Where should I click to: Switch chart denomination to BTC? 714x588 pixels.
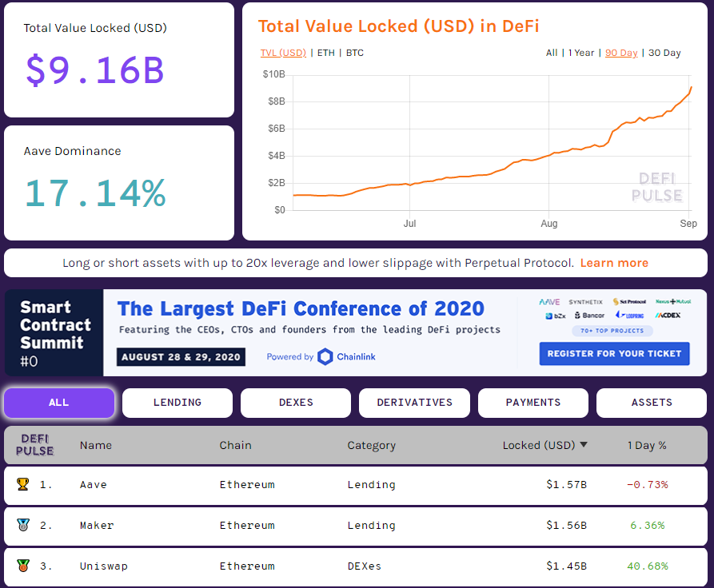[355, 53]
